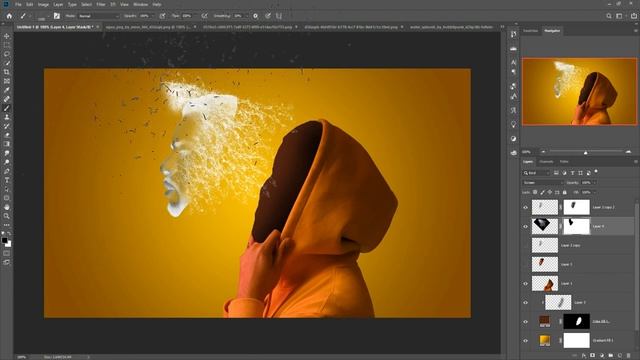Open the Filter menu
Viewport: 640px width, 360px height.
pos(101,4)
